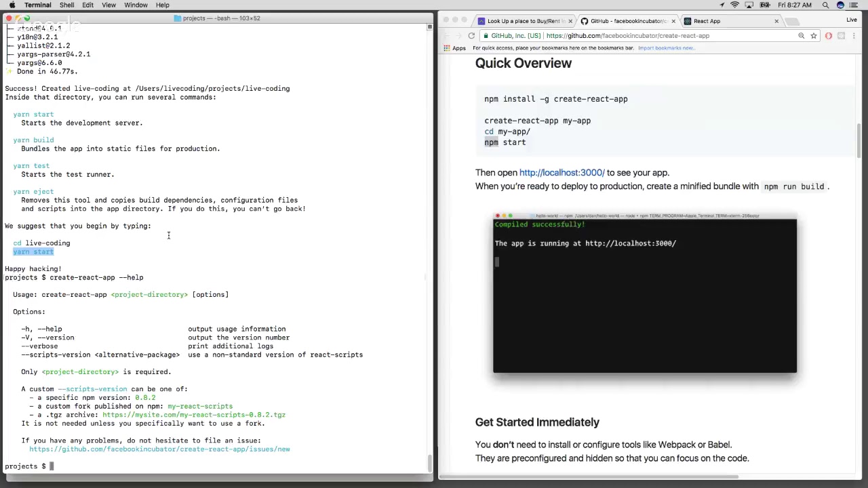Go forward in browser history
The image size is (868, 488).
tap(458, 36)
